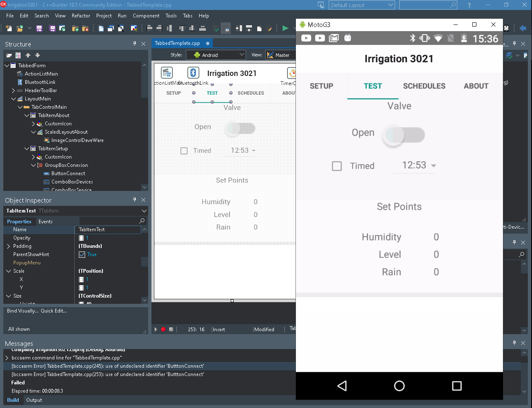Click Bind Visually link
Image resolution: width=532 pixels, height=408 pixels.
[x=22, y=311]
